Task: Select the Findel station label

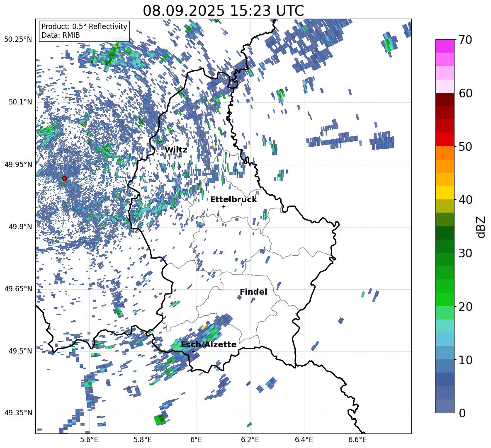Action: (x=253, y=292)
